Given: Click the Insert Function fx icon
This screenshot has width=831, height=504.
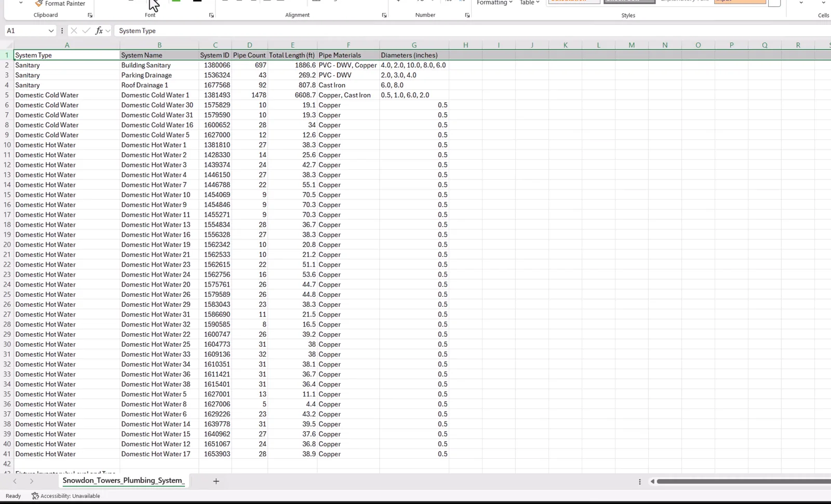Looking at the screenshot, I should (x=99, y=31).
